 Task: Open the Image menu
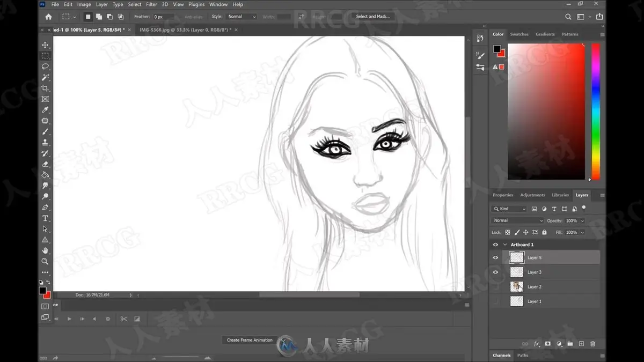84,4
